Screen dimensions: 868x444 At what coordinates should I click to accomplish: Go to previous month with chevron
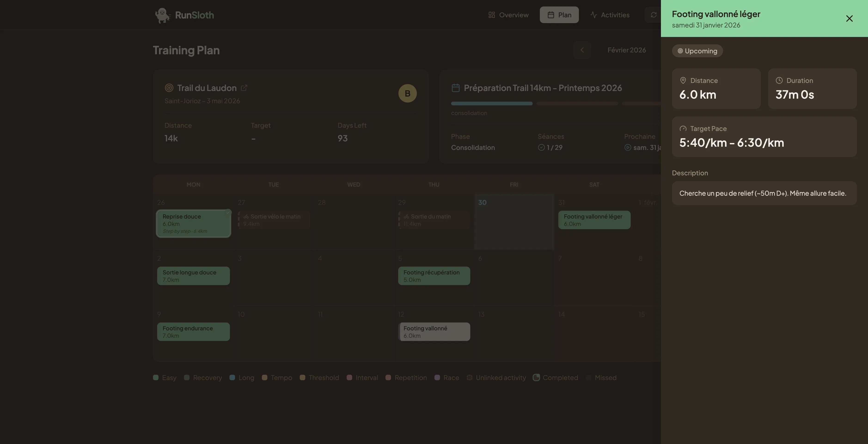pos(582,50)
